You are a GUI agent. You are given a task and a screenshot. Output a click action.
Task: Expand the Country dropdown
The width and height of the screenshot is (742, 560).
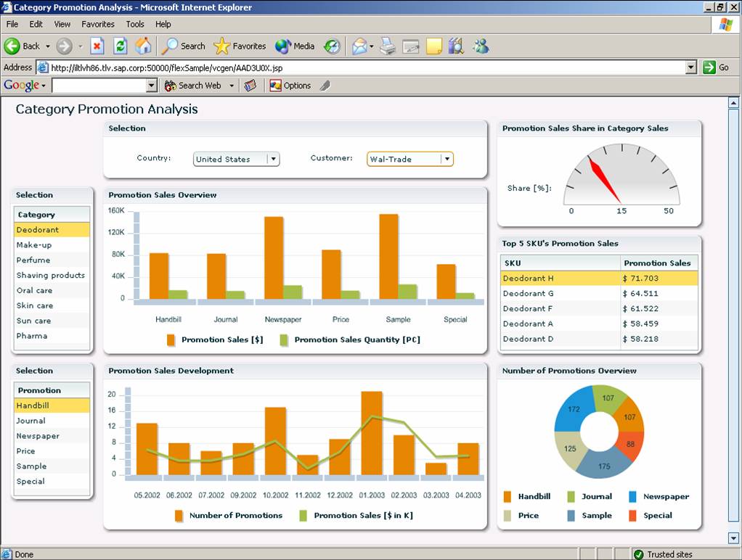tap(273, 159)
